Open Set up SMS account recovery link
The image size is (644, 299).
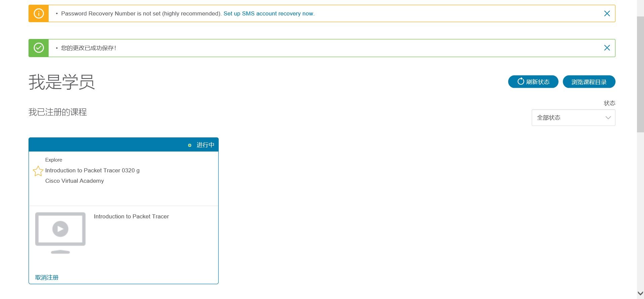[x=269, y=13]
